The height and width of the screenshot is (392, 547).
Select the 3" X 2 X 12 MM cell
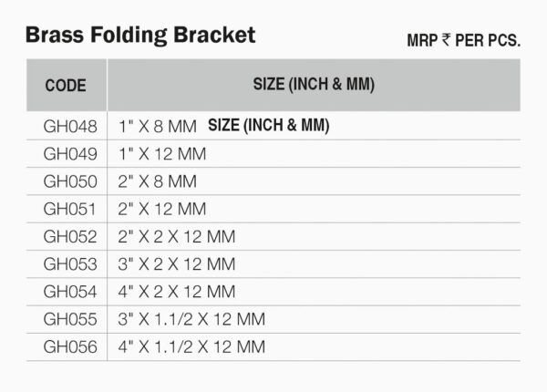[x=177, y=263]
